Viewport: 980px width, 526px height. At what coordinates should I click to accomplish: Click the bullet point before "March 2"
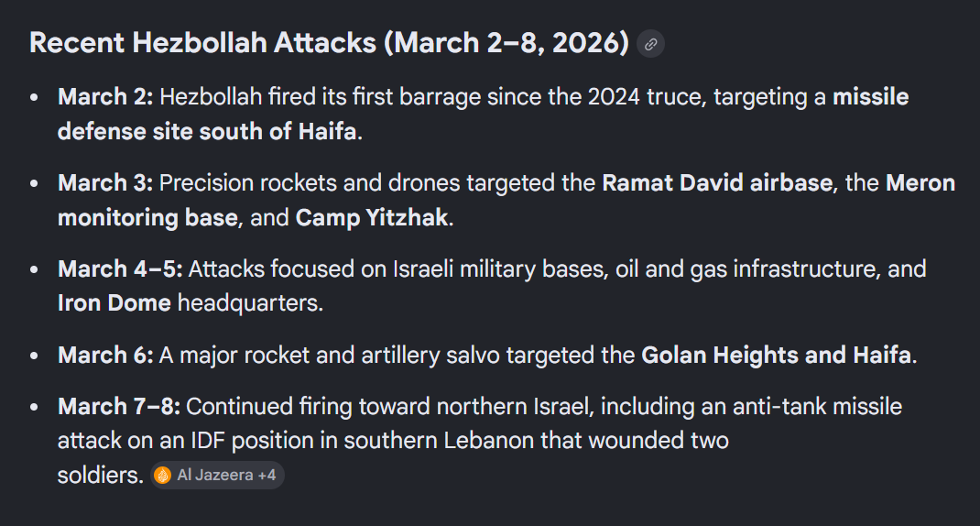click(34, 97)
